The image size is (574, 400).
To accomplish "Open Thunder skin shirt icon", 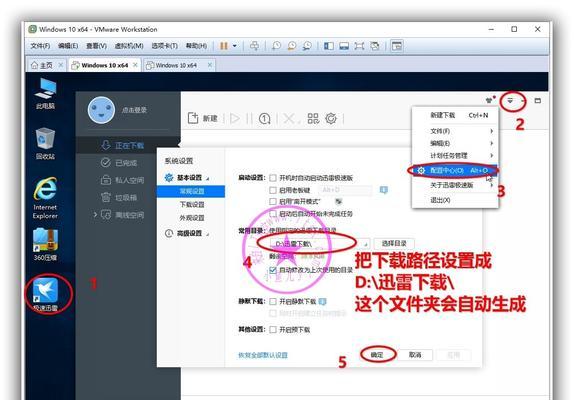I will click(x=489, y=100).
